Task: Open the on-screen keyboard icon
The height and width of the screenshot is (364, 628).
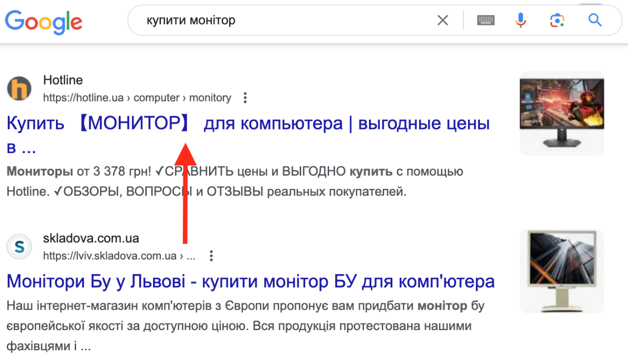Action: (485, 20)
